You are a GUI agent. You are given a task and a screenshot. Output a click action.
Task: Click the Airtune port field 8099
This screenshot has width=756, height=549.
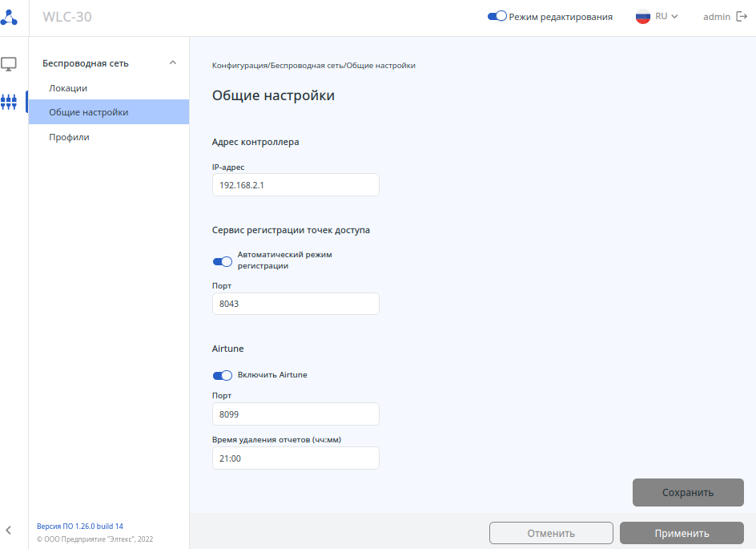296,414
